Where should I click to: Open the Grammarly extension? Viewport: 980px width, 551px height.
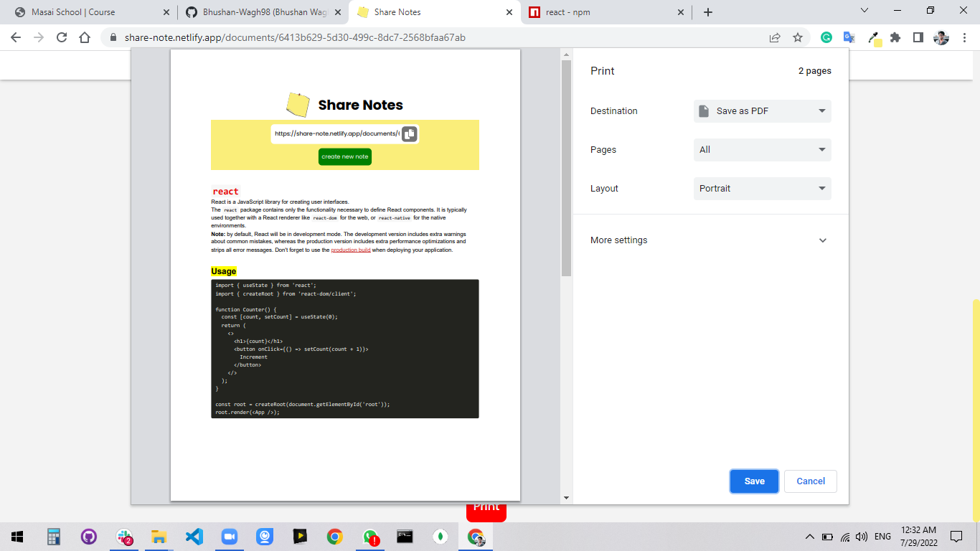point(826,37)
